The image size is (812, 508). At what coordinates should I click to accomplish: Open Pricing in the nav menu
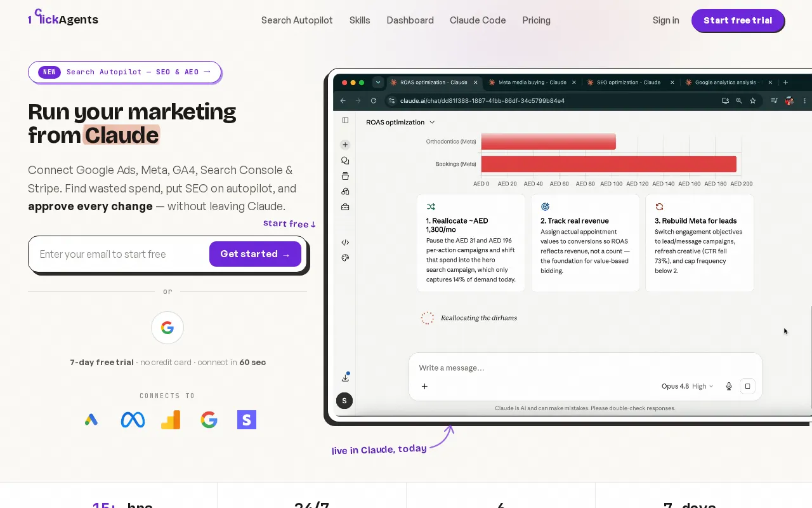(536, 20)
